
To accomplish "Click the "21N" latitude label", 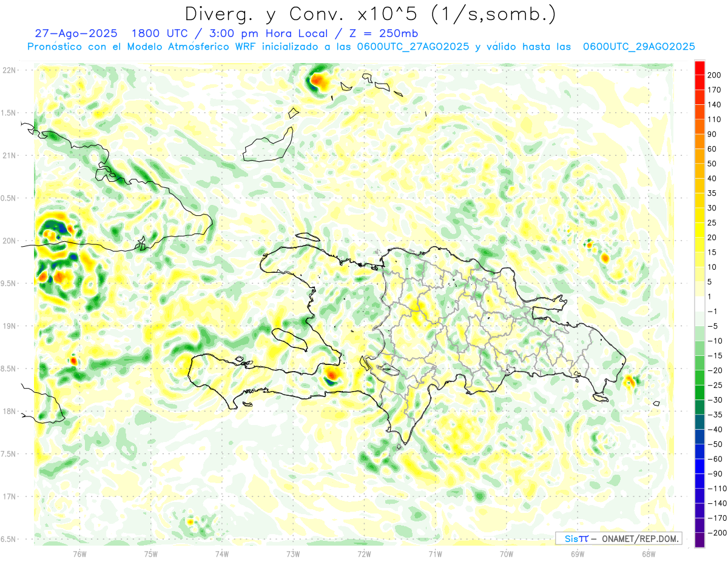I will pyautogui.click(x=10, y=156).
